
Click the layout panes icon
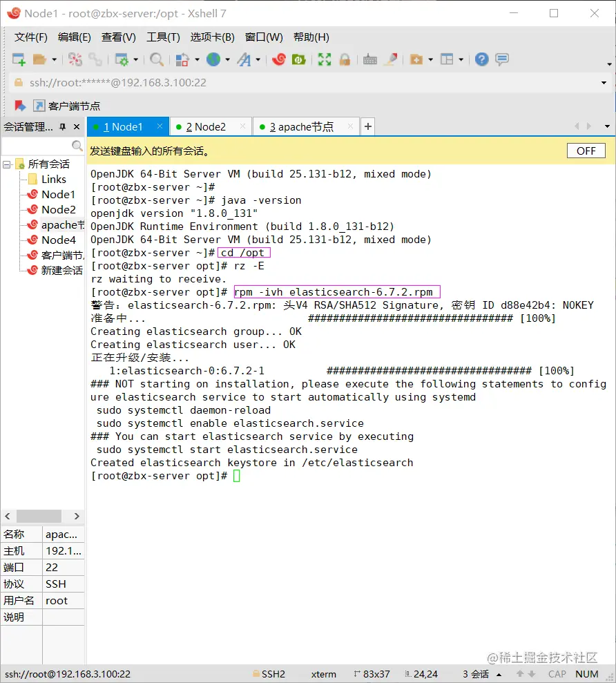[x=447, y=59]
